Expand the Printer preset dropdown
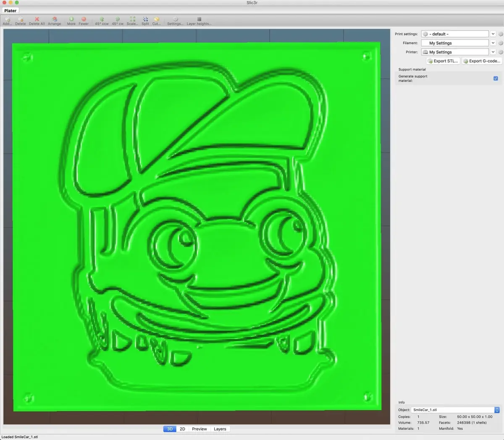 [493, 52]
